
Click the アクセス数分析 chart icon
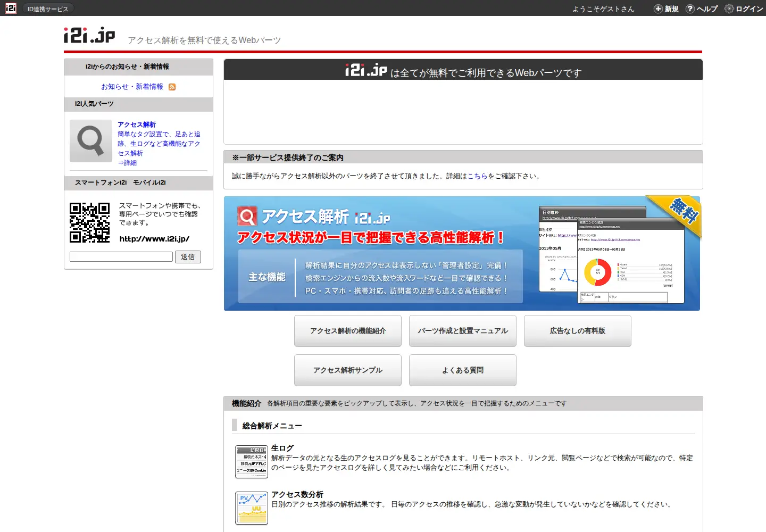tap(252, 508)
